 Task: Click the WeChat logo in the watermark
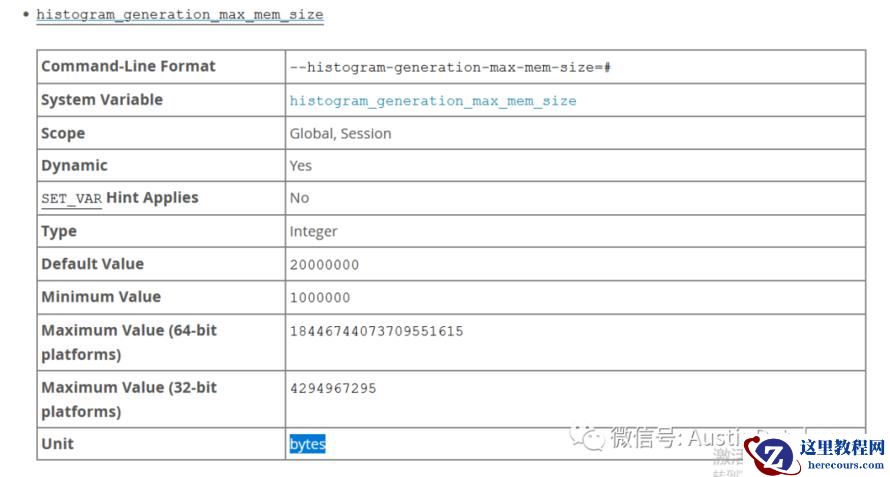(x=587, y=436)
